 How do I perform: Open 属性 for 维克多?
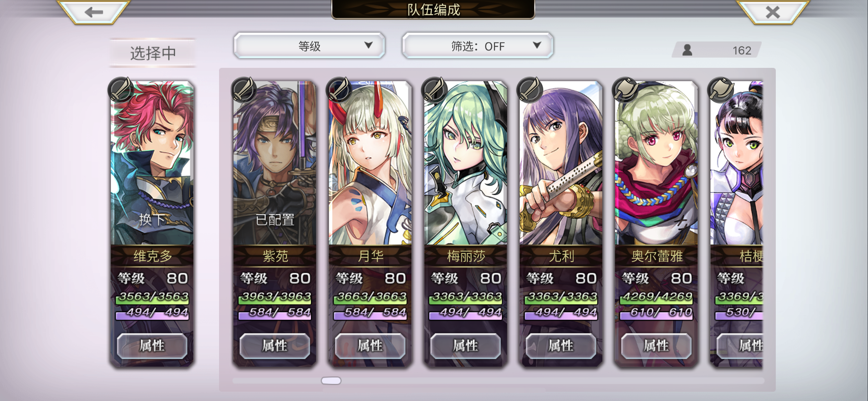pyautogui.click(x=152, y=345)
